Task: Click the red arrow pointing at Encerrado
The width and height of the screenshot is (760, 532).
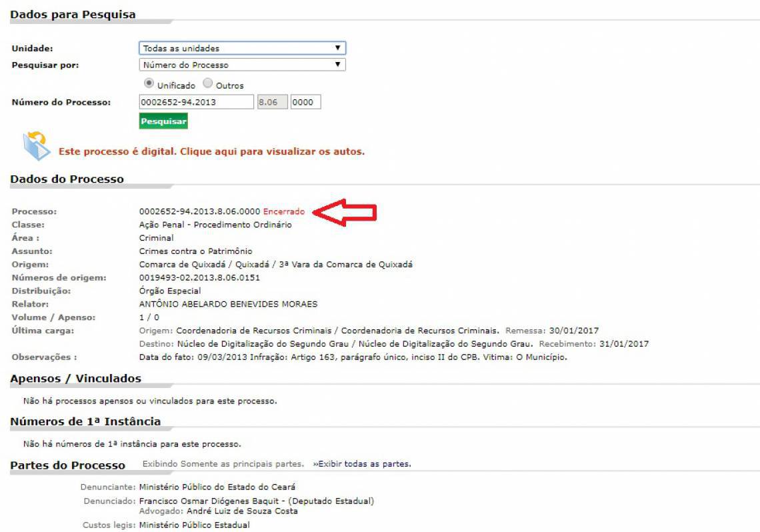Action: click(x=346, y=211)
